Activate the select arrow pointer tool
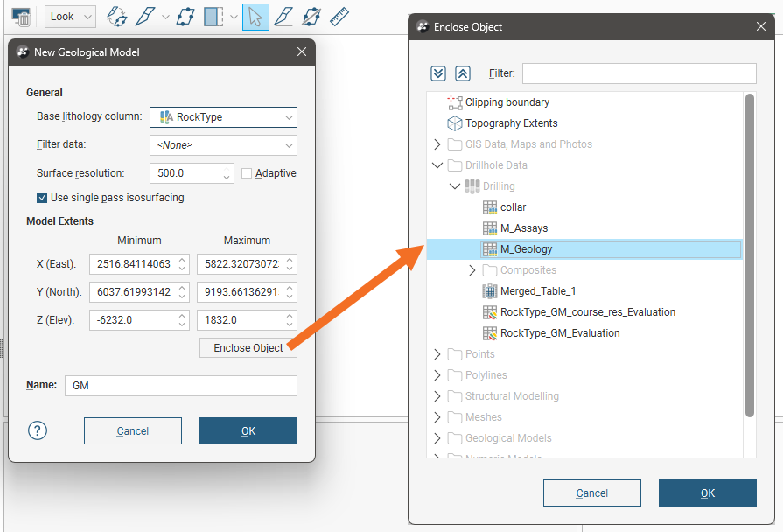Viewport: 783px width, 532px height. coord(255,17)
